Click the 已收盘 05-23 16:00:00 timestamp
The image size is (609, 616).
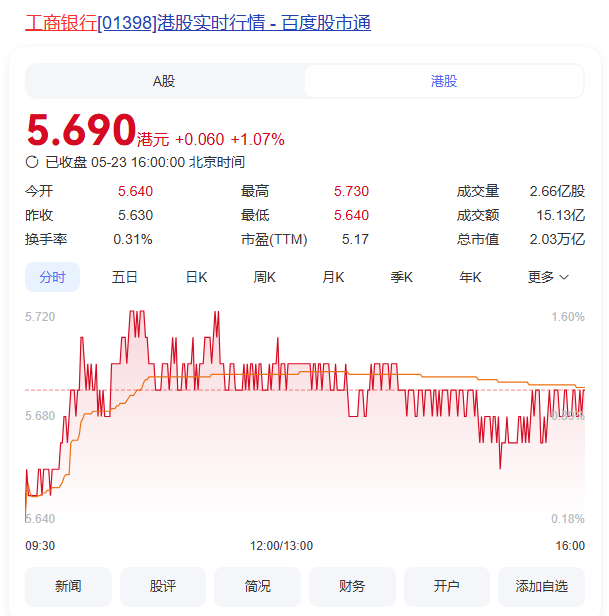[145, 162]
